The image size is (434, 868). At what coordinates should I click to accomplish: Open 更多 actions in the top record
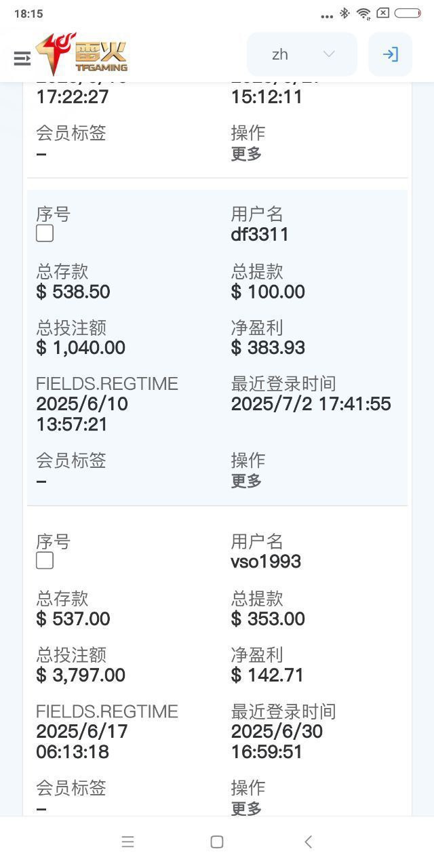click(246, 154)
